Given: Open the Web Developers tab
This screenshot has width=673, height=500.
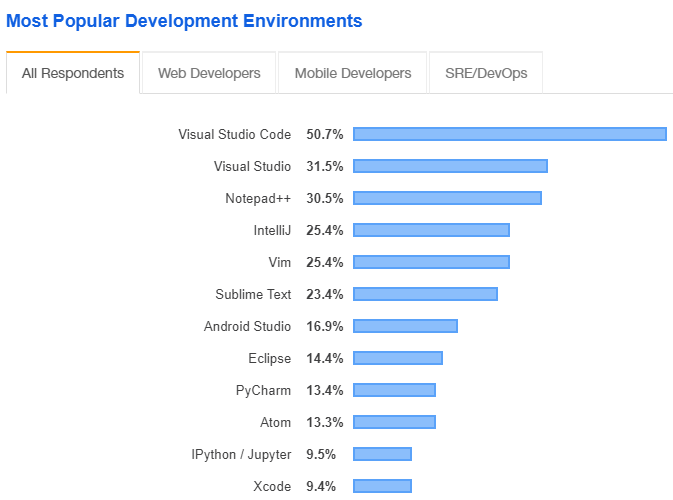Looking at the screenshot, I should pos(209,73).
